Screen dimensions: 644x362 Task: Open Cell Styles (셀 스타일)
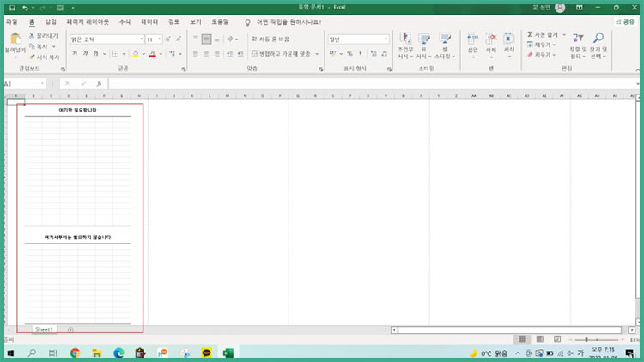(445, 45)
